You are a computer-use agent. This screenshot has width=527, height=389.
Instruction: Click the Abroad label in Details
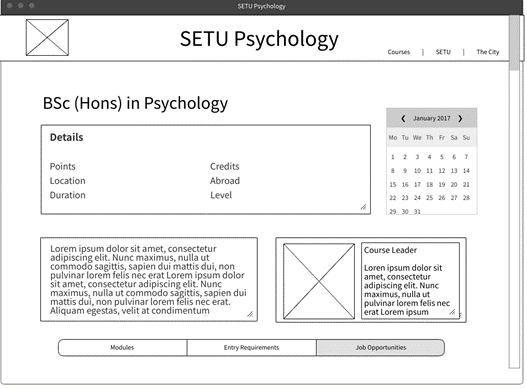[x=225, y=181]
